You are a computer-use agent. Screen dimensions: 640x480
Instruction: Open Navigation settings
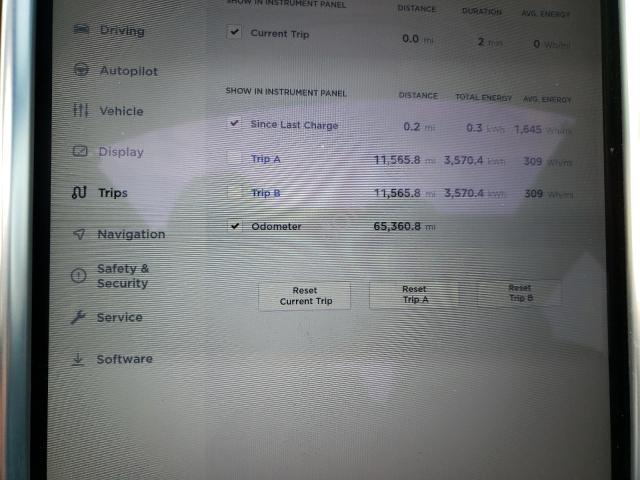point(119,234)
